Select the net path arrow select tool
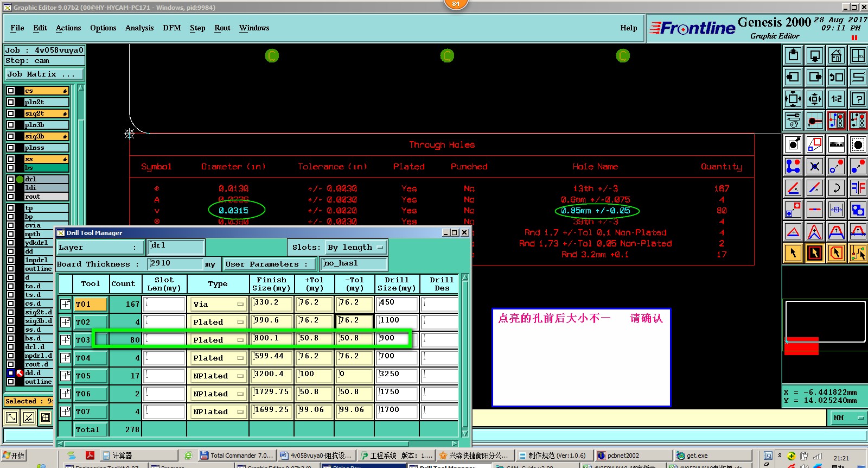The image size is (868, 468). 858,253
